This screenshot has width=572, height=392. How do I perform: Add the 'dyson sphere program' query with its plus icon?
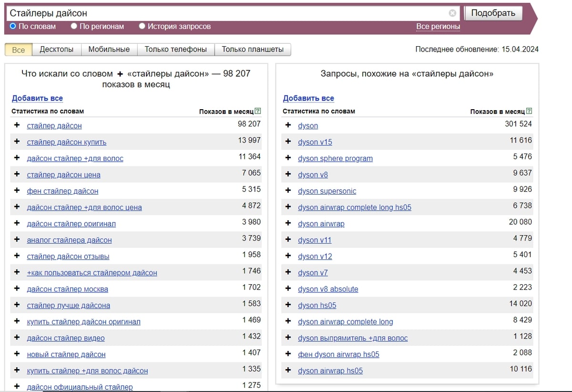click(x=288, y=157)
